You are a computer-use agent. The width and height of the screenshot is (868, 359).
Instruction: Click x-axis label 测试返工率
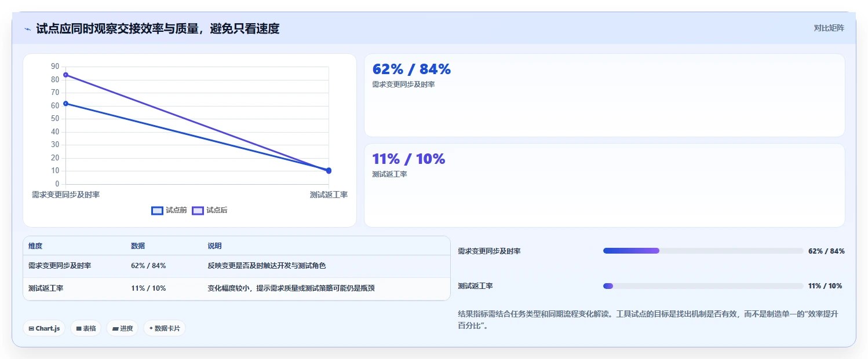point(329,195)
